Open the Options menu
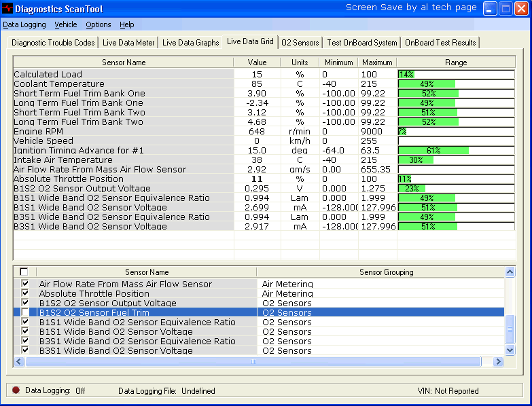 tap(99, 24)
